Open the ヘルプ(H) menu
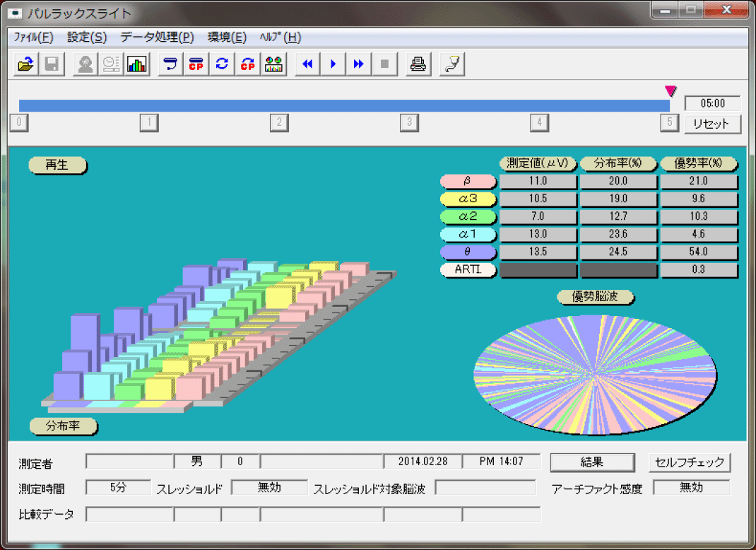This screenshot has height=550, width=756. pos(280,37)
